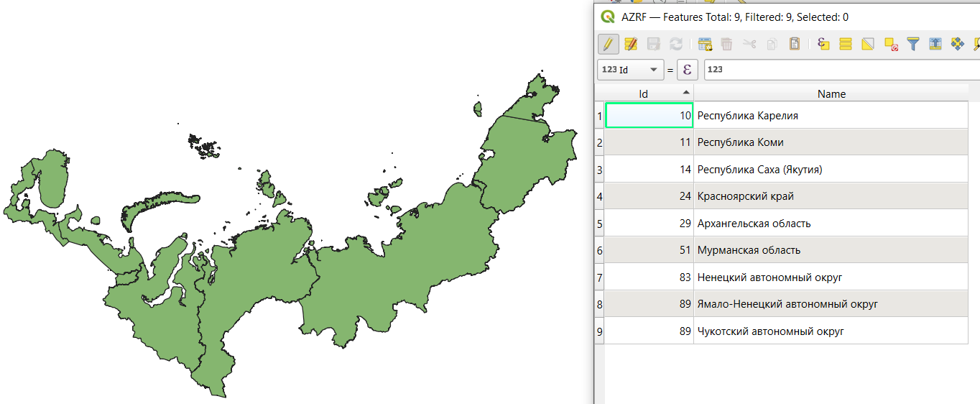Pan map to selected rows
Screen dimensions: 980x404
958,44
